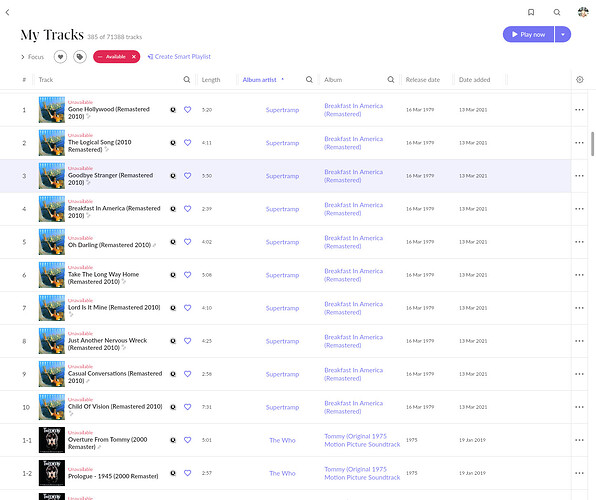Search within the Album column

pyautogui.click(x=391, y=79)
